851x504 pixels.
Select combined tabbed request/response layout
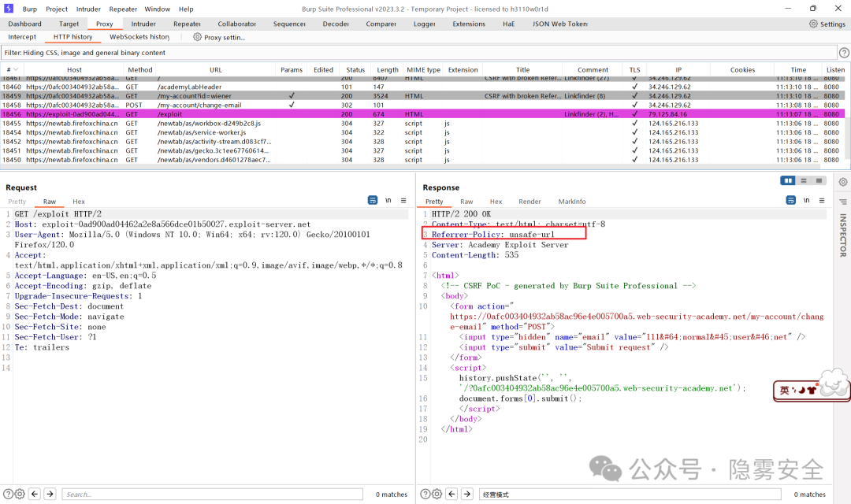[x=819, y=180]
